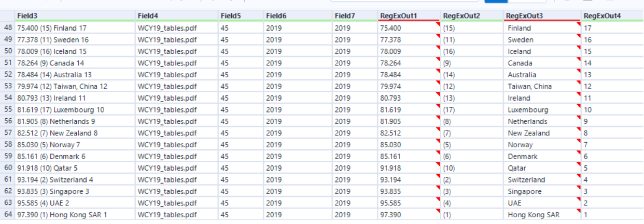Click red corner marker on Taiwan, China cell
Screen dimensions: 644x224
(578, 83)
